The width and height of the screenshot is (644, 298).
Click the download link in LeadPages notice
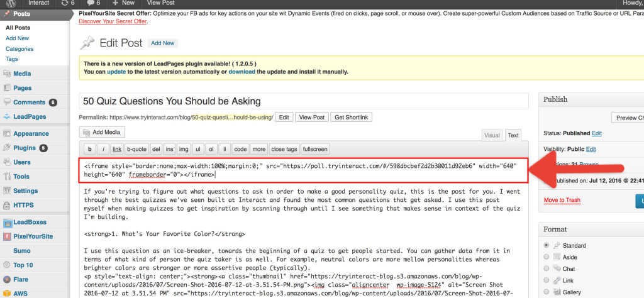tap(242, 72)
